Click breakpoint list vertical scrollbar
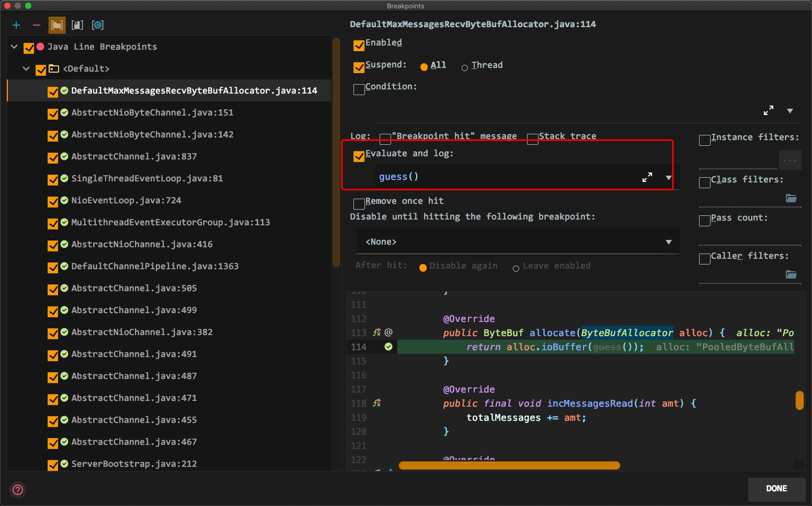Screen dimensions: 812x506 click(x=336, y=152)
